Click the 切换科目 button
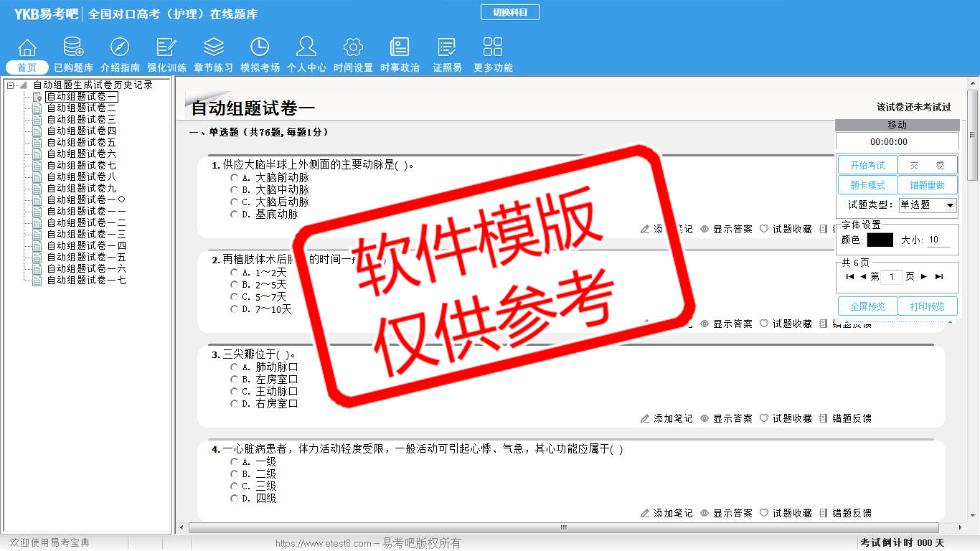 [x=509, y=12]
